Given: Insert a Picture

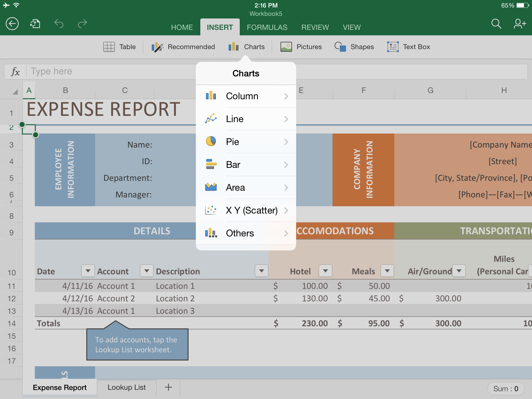Looking at the screenshot, I should 301,47.
